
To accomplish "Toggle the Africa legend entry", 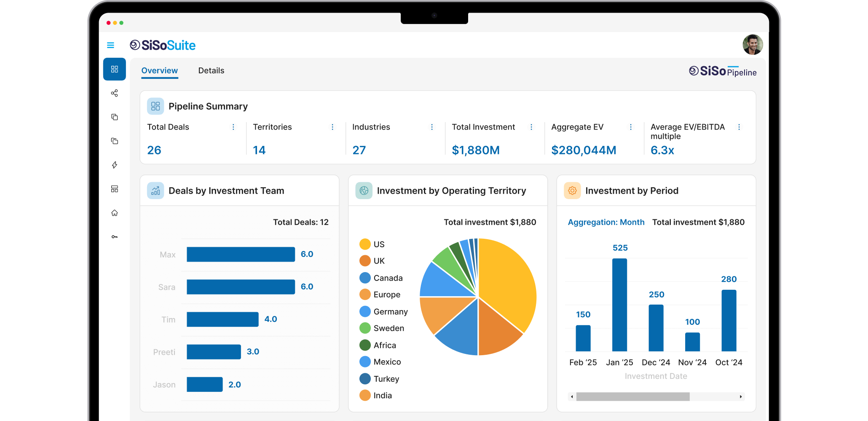I will click(378, 345).
